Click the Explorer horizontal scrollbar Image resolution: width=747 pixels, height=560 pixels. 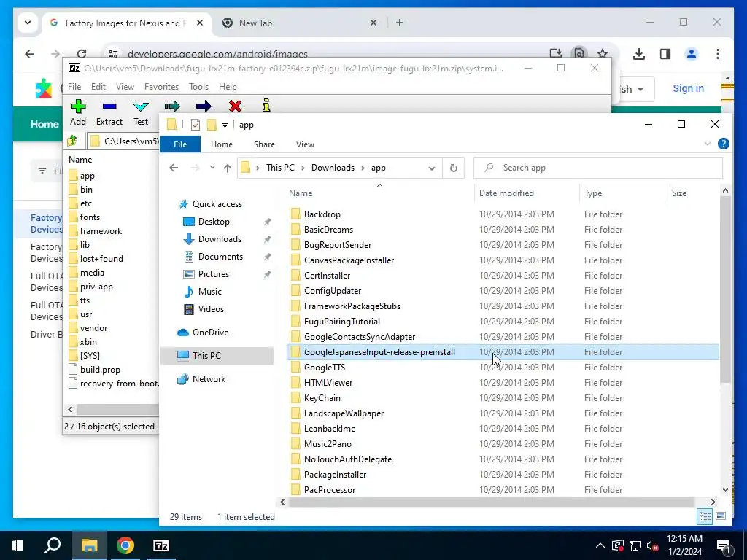point(491,502)
